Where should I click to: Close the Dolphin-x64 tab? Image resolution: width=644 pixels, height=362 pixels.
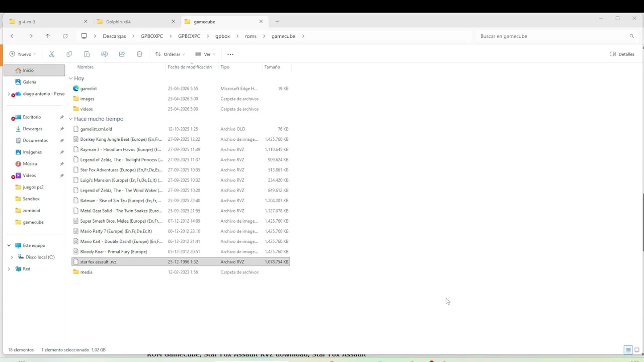173,22
